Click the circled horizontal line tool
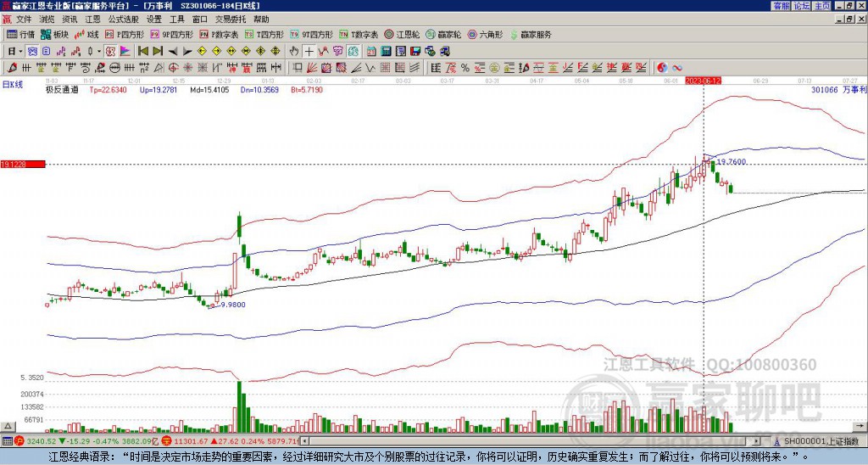The height and width of the screenshot is (465, 868). (114, 68)
